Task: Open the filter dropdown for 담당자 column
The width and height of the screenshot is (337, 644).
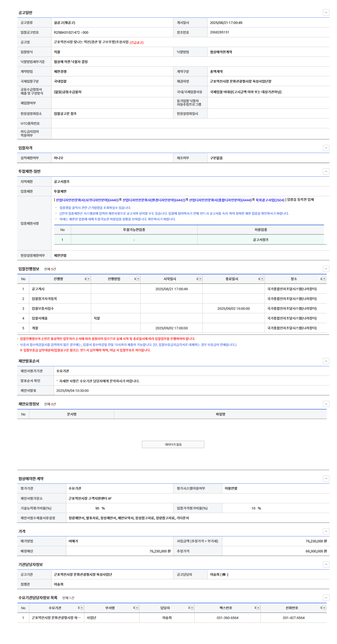Action: pos(192,608)
